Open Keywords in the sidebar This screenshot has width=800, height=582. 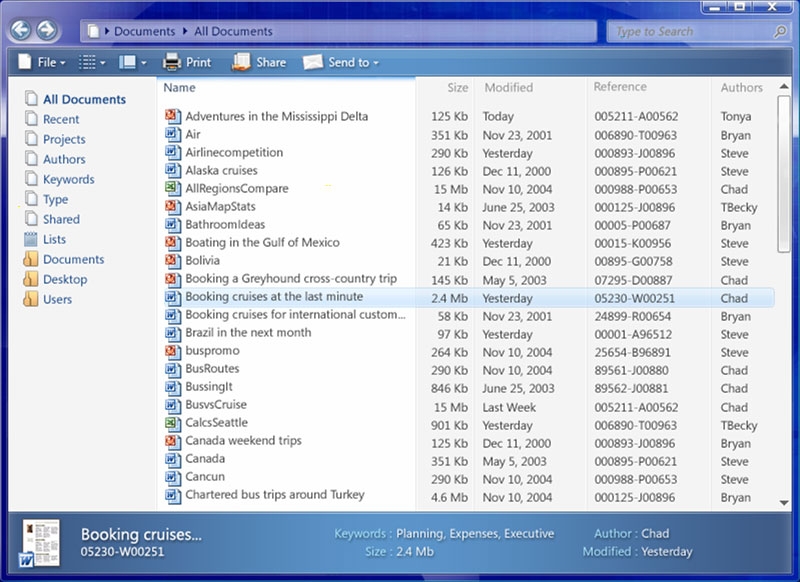tap(68, 179)
